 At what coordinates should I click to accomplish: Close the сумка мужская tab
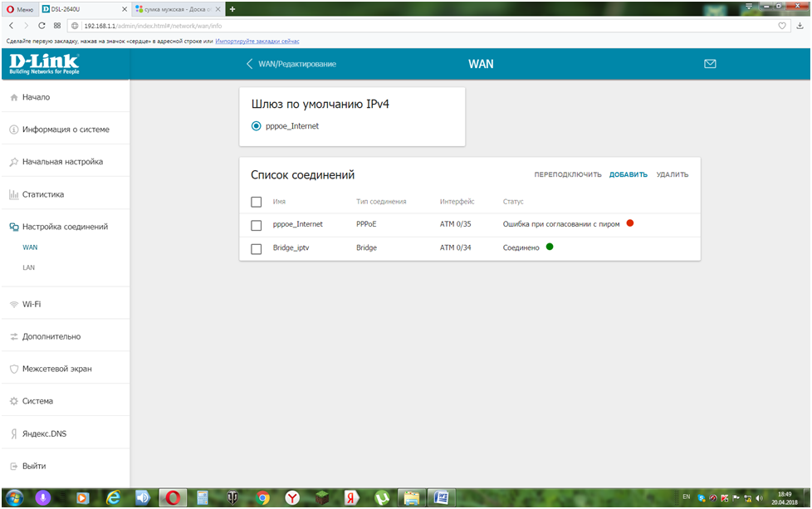coord(218,9)
